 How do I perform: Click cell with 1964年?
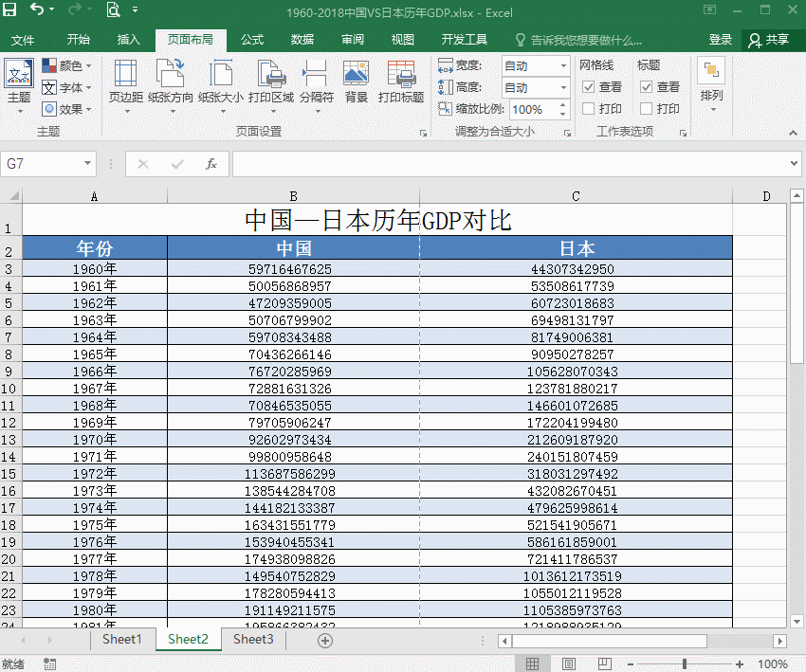pyautogui.click(x=95, y=337)
